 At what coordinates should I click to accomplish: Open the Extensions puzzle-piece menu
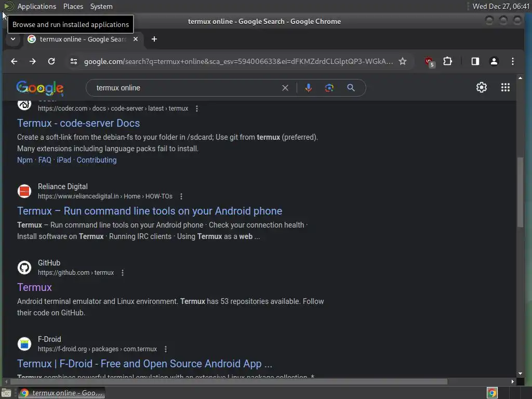[447, 61]
